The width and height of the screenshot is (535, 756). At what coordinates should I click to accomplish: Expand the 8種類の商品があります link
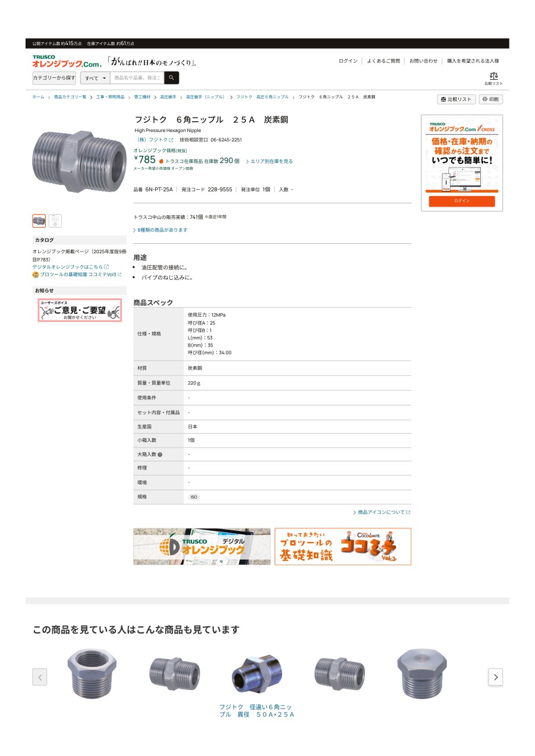tap(160, 230)
